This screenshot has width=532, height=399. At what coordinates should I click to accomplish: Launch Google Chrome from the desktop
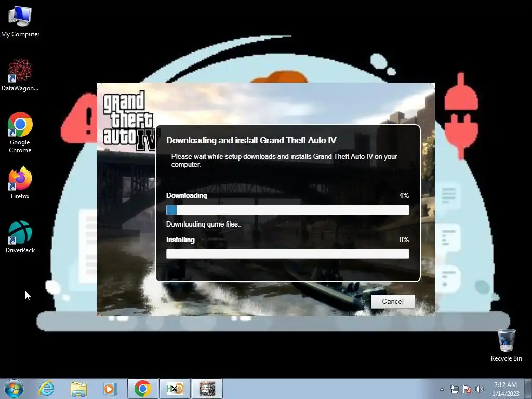(20, 132)
